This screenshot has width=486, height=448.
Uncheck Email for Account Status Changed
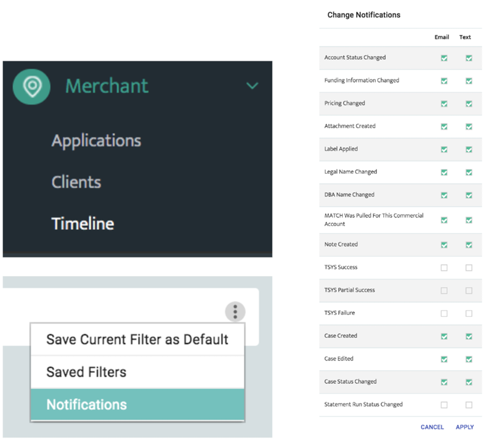pos(444,58)
